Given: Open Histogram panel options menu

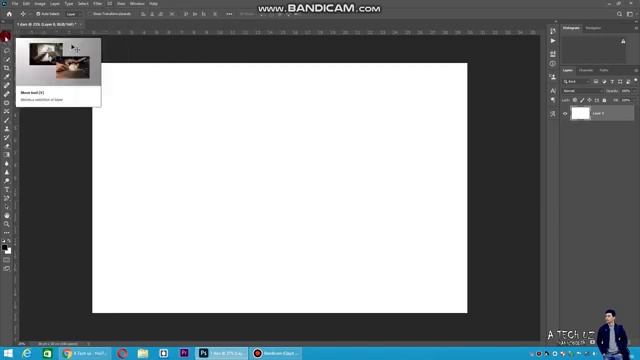Looking at the screenshot, I should click(636, 28).
